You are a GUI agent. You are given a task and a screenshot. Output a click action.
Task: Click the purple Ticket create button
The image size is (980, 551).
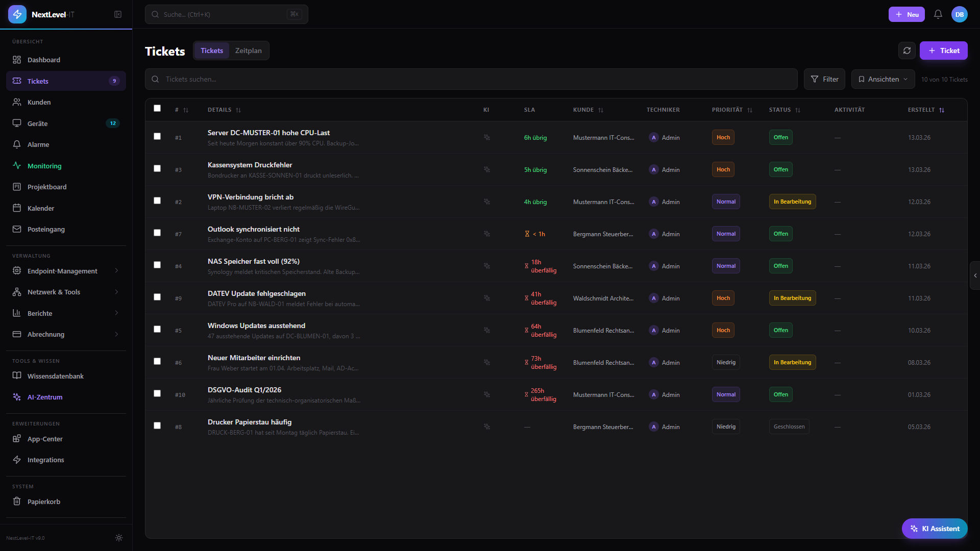(x=943, y=51)
